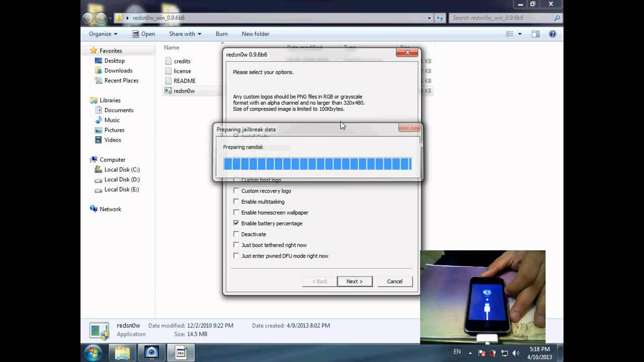Open Local Disk (E:)
Viewport: 644px width, 362px height.
tap(122, 190)
